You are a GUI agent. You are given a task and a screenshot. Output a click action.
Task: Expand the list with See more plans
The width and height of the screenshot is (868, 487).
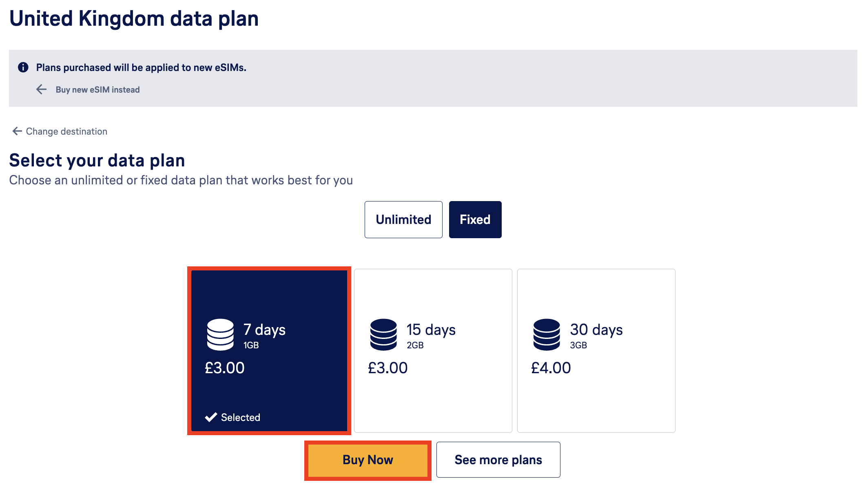coord(498,460)
